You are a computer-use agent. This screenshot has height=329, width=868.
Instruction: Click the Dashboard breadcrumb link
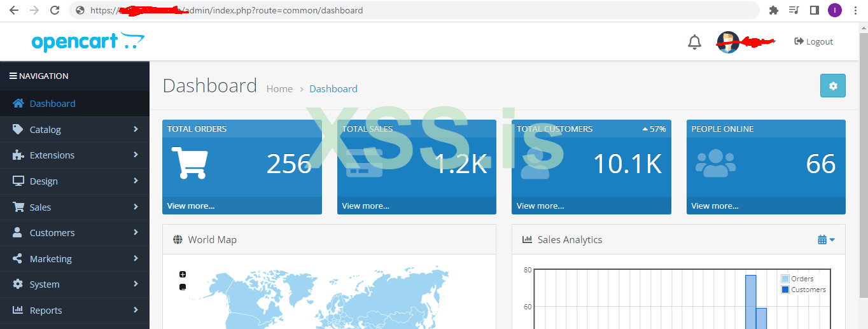[333, 89]
